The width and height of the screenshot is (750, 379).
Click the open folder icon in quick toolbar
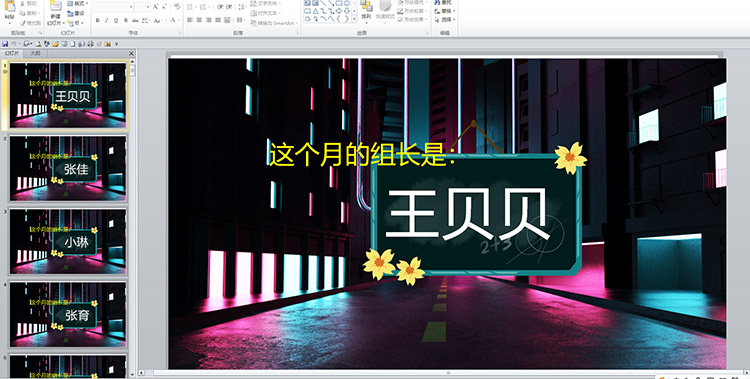point(55,44)
